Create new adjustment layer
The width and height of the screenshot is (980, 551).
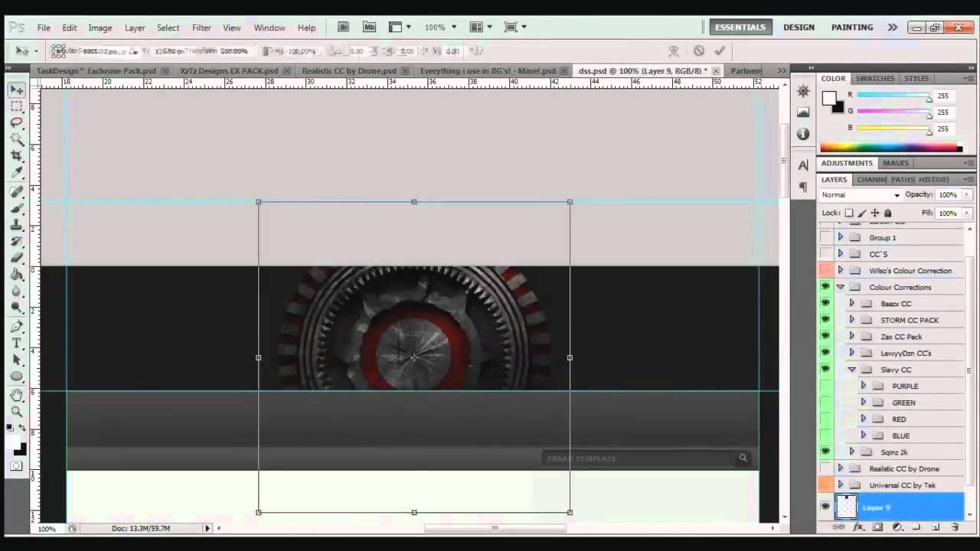pos(897,527)
